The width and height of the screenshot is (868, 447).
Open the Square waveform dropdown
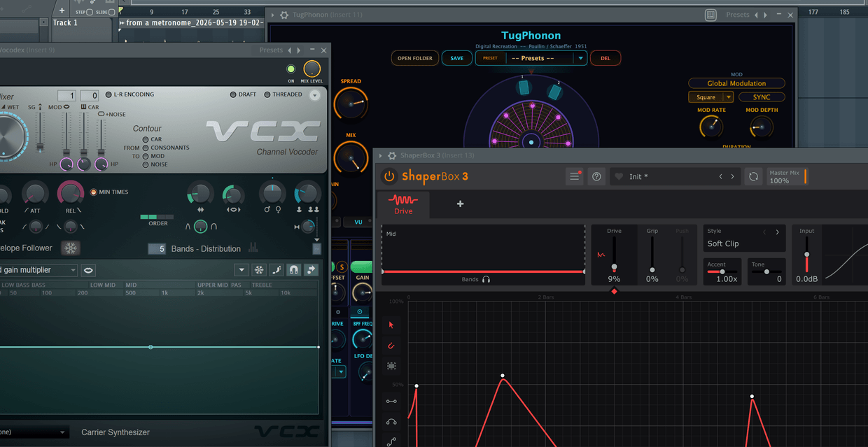710,97
